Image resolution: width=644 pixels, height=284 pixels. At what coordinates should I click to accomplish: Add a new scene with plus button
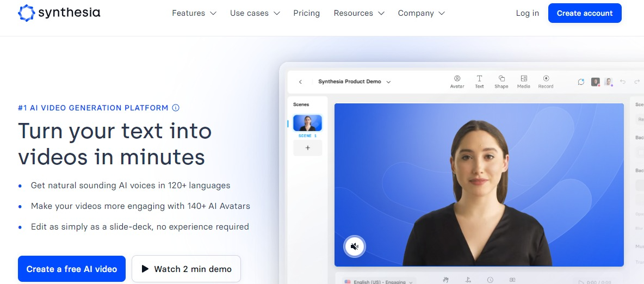(x=308, y=148)
